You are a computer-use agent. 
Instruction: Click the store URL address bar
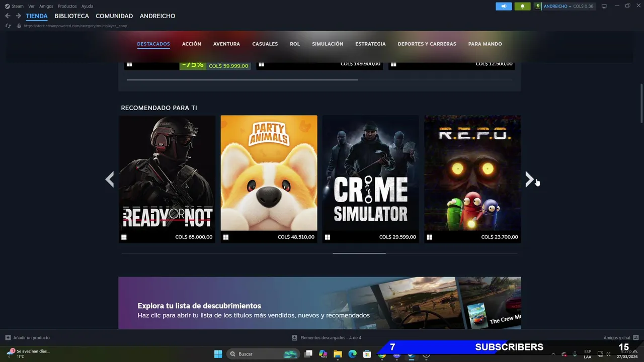(x=75, y=26)
